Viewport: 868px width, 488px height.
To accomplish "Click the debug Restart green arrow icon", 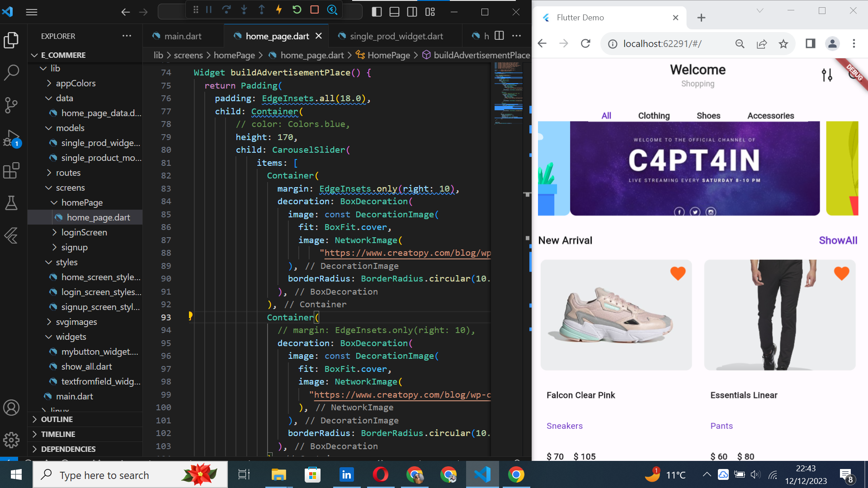I will (297, 10).
